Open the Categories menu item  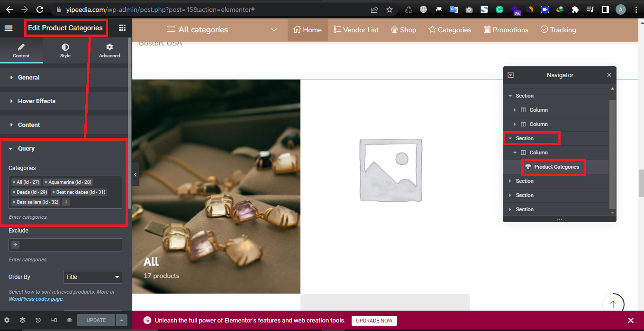click(450, 30)
